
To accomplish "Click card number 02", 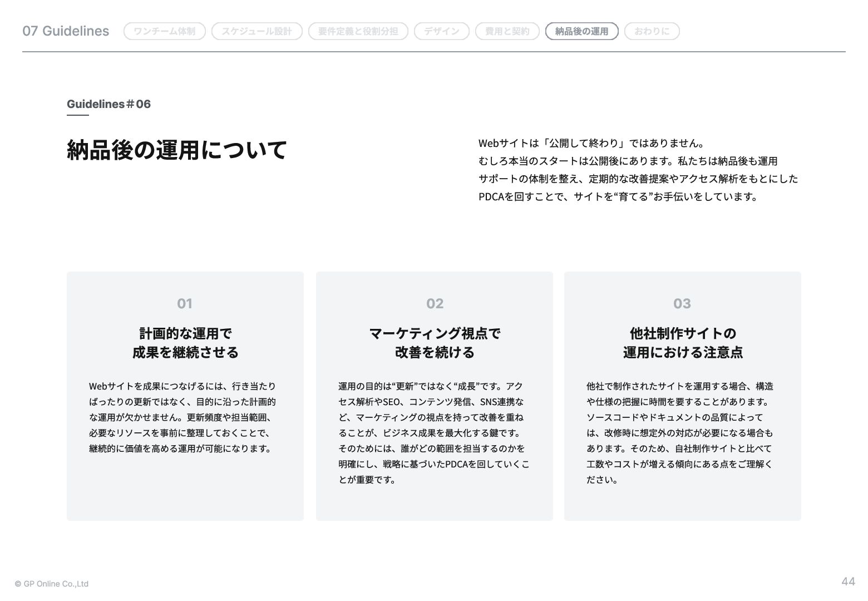I will (435, 303).
